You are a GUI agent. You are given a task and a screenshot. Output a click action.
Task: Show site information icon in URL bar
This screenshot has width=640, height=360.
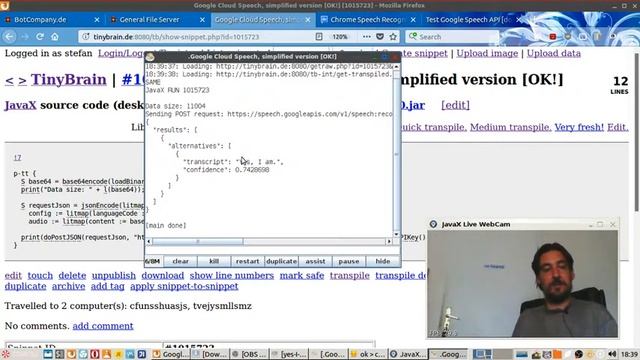pos(86,37)
